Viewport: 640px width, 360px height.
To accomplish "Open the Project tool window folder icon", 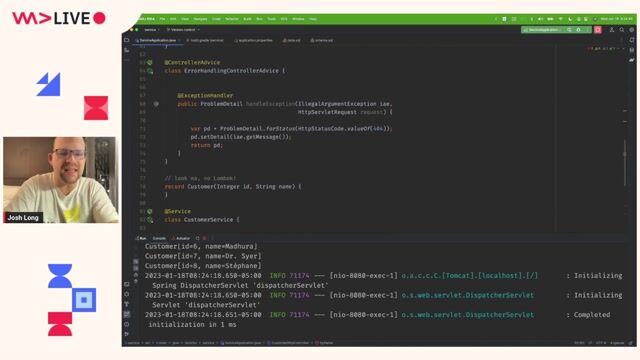I will pos(127,40).
